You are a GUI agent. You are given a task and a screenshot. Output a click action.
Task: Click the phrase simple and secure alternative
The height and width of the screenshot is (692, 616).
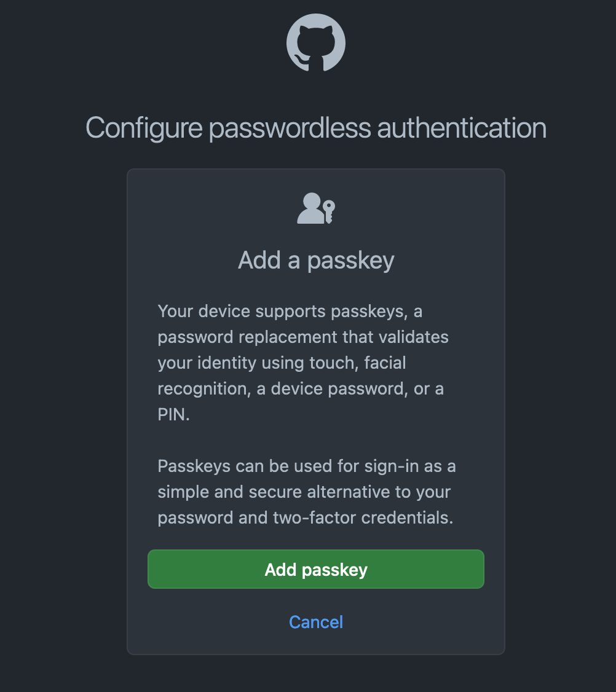point(274,492)
